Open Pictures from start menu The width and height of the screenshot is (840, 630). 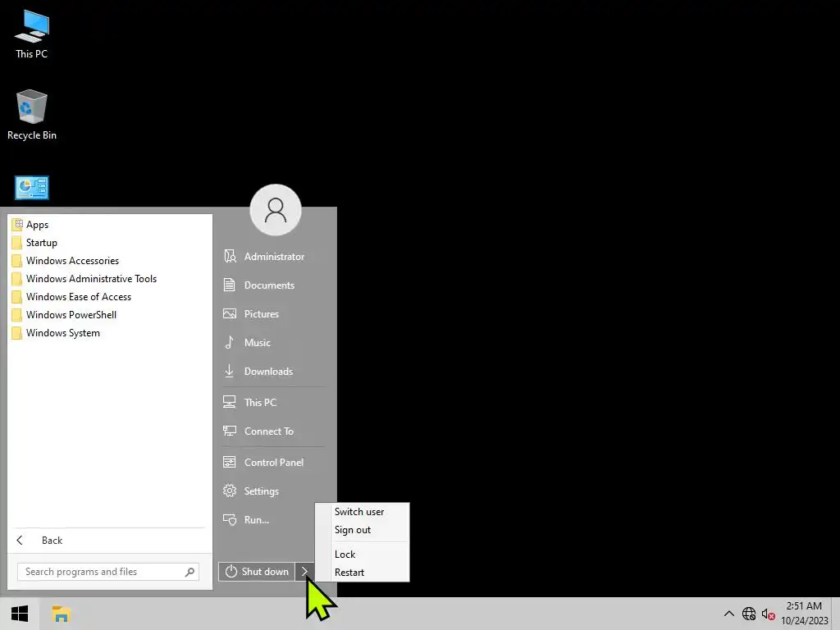pos(274,314)
